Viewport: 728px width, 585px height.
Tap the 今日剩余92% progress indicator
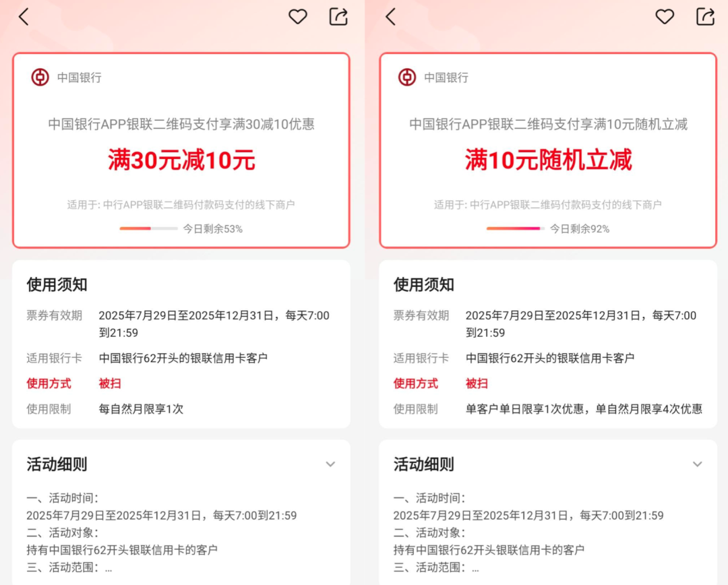[x=516, y=228]
